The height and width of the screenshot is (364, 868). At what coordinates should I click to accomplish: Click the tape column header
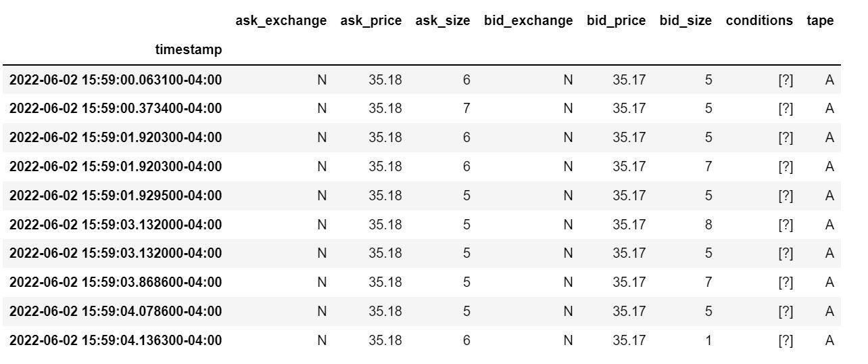820,20
